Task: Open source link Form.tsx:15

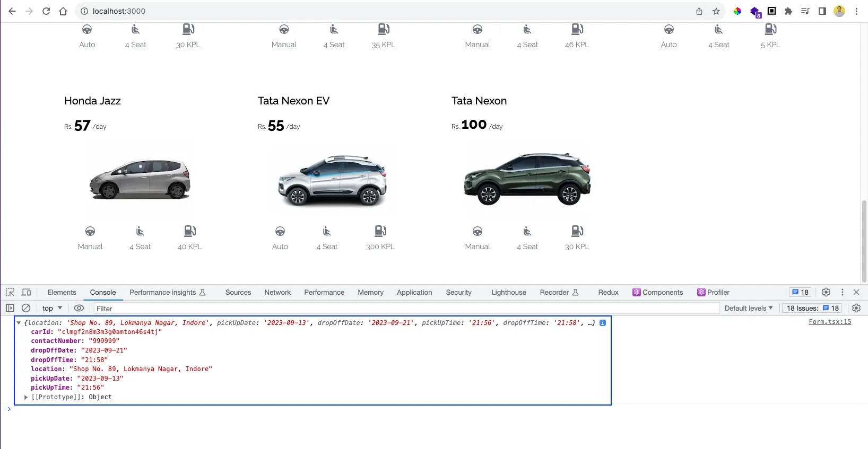Action: [830, 322]
